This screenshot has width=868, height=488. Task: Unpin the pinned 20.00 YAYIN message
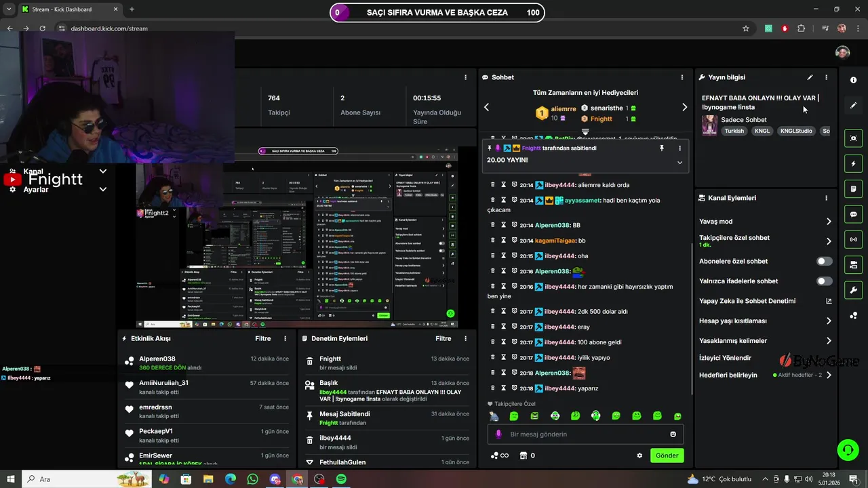pos(662,148)
